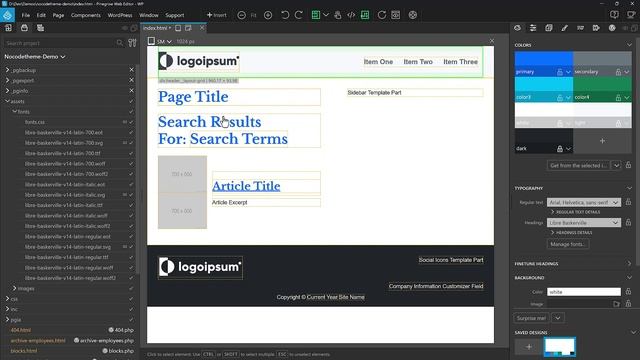Click the Article Title link

246,186
